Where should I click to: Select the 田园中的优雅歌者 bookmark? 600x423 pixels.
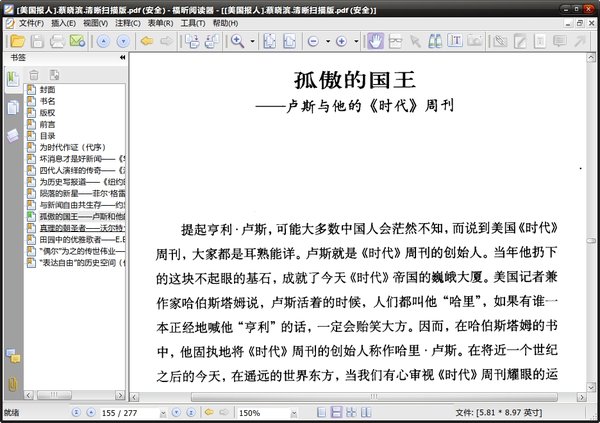(82, 240)
